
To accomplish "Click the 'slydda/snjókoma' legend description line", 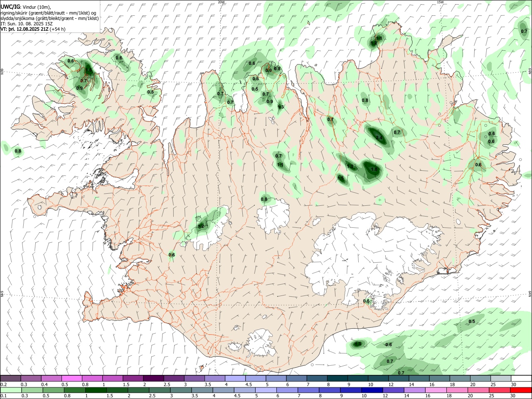I will (x=49, y=18).
